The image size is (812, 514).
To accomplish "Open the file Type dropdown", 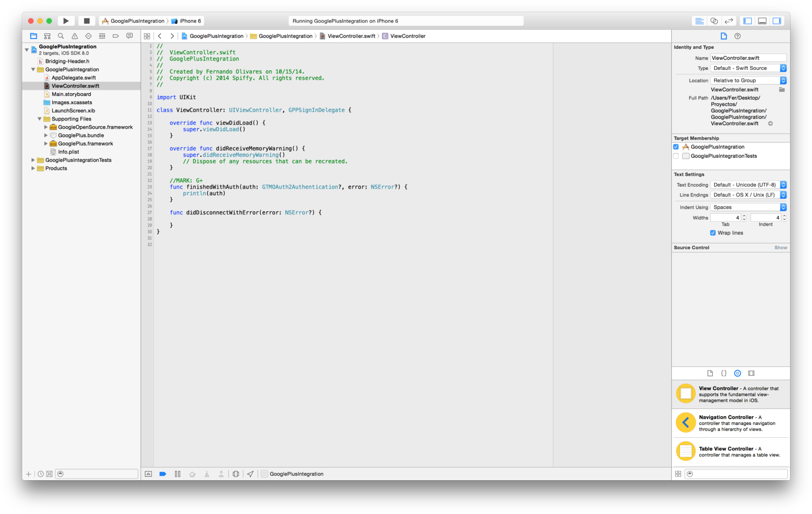I will point(748,68).
